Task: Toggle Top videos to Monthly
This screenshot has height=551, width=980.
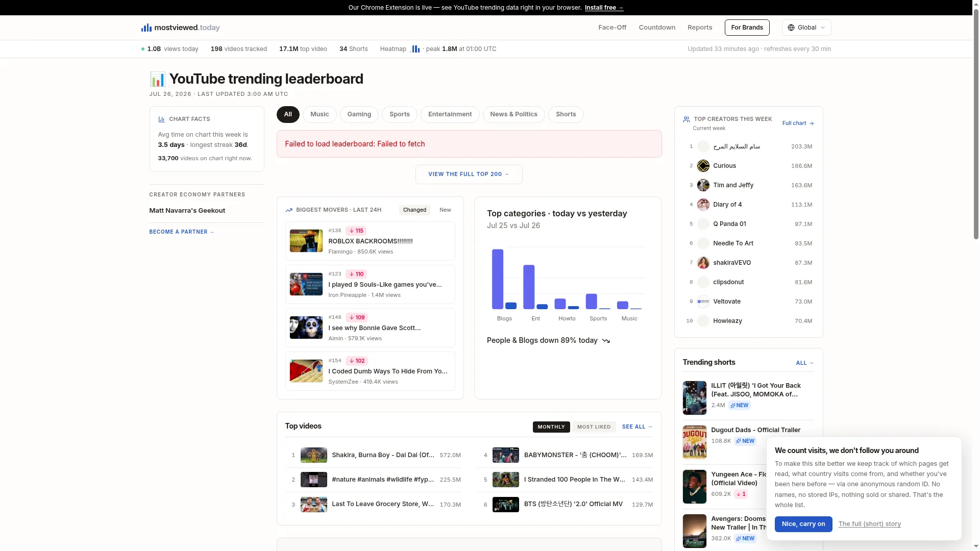Action: point(551,427)
